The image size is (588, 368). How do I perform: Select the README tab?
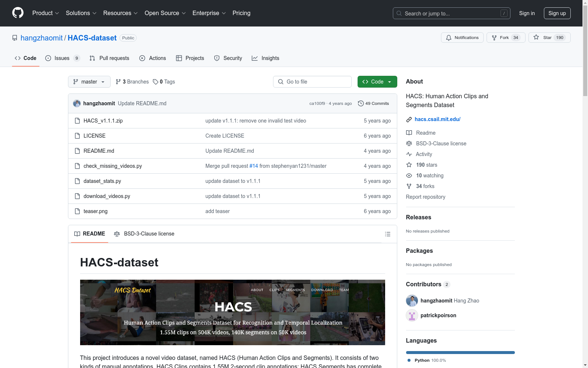click(90, 234)
